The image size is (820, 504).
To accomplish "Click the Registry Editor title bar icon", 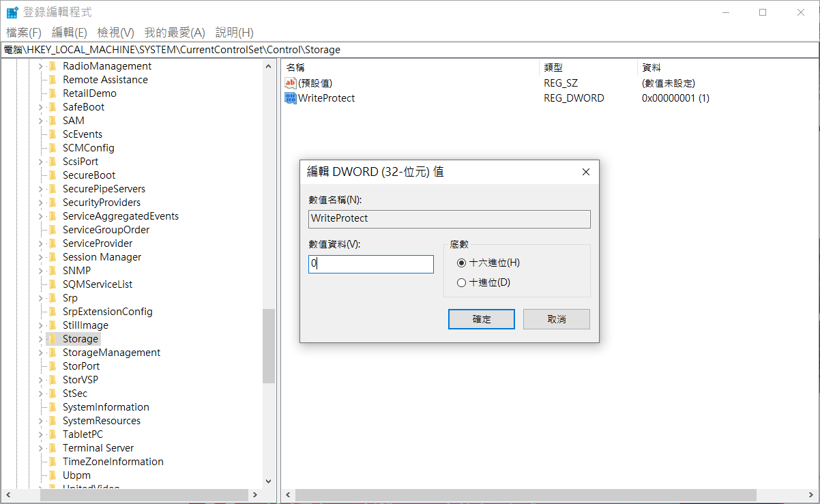I will [x=12, y=12].
